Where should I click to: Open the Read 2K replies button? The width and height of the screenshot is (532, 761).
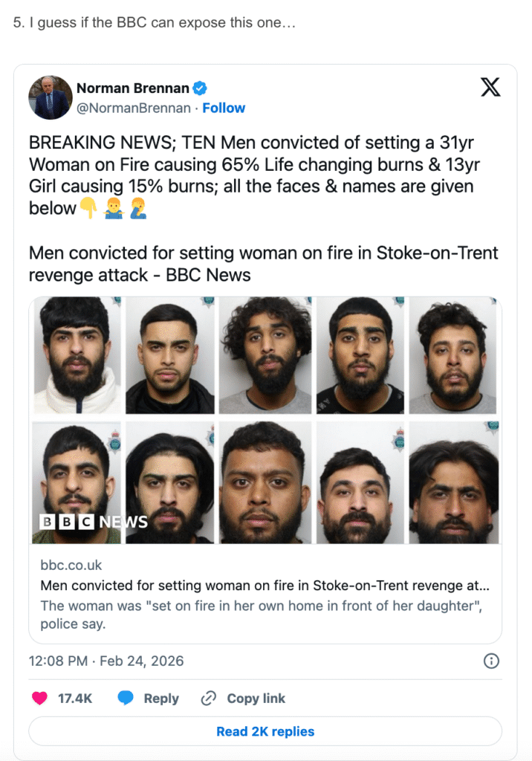click(265, 731)
